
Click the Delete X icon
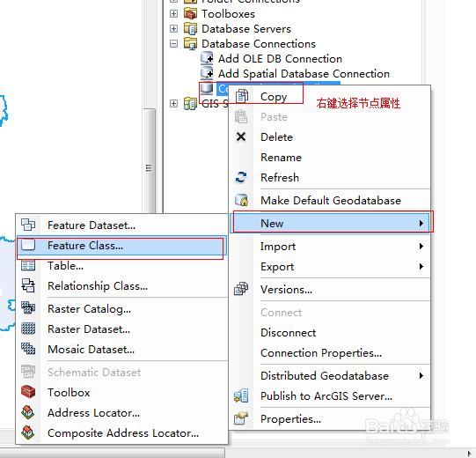241,137
